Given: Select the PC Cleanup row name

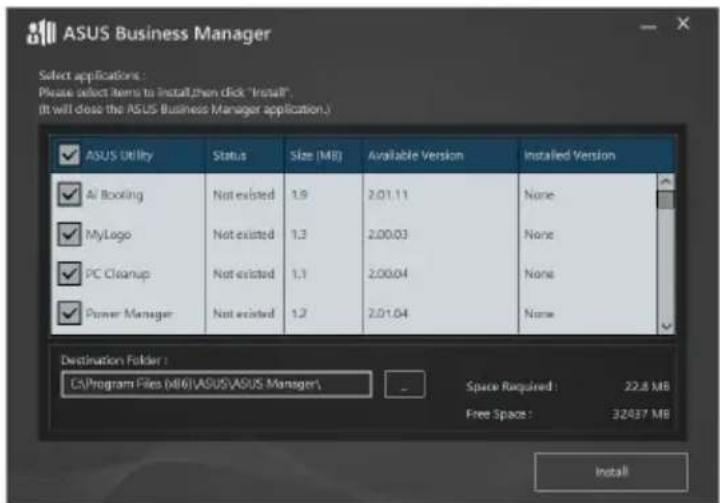Looking at the screenshot, I should (118, 274).
